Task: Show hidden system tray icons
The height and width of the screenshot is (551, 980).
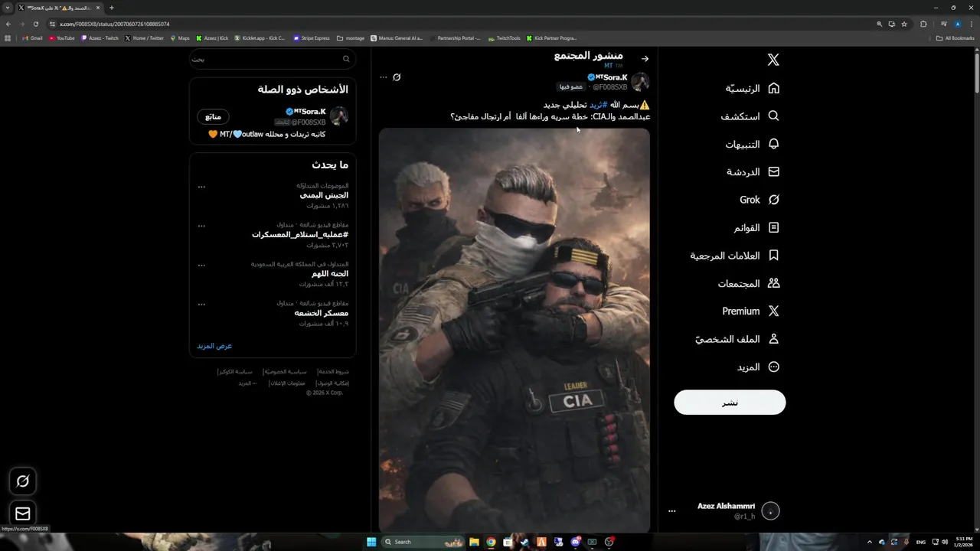Action: [x=869, y=542]
